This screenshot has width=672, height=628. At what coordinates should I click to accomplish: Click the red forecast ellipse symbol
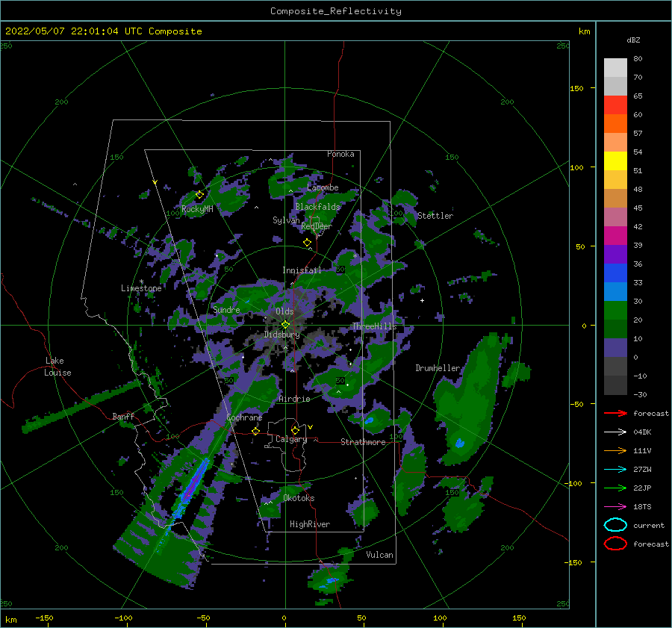click(615, 544)
